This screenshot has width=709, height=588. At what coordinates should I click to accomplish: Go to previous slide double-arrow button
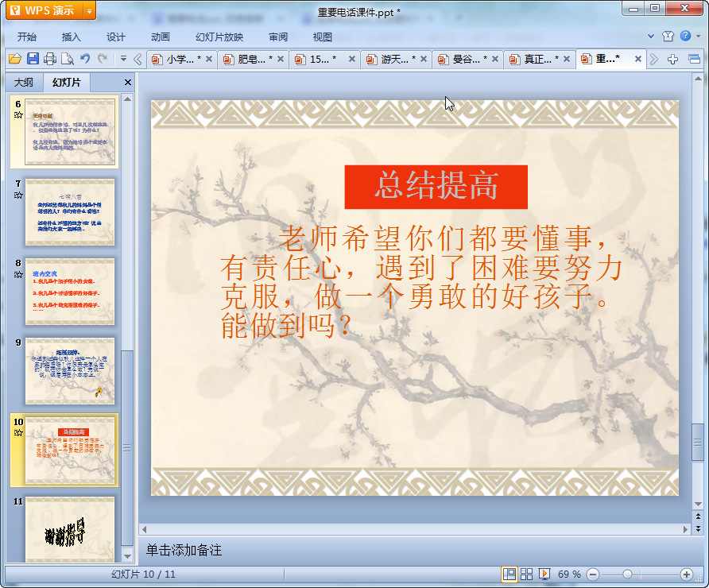click(698, 516)
